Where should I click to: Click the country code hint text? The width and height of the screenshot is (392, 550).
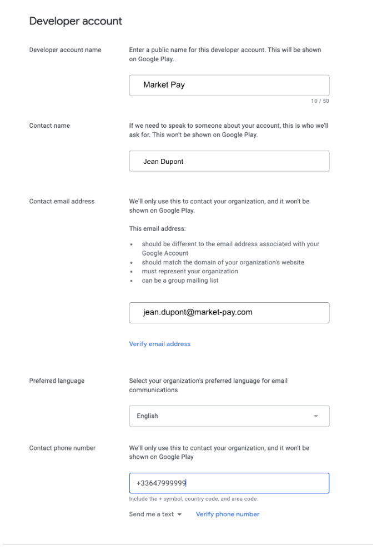tap(193, 499)
